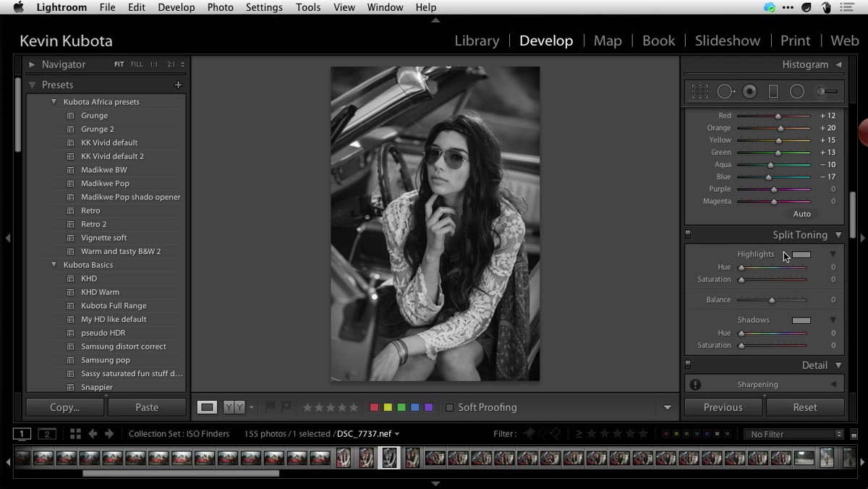Open the Photo menu
The height and width of the screenshot is (489, 868).
(x=220, y=7)
